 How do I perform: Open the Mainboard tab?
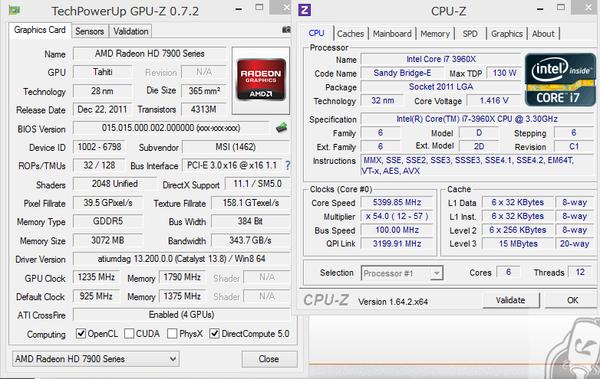click(392, 34)
